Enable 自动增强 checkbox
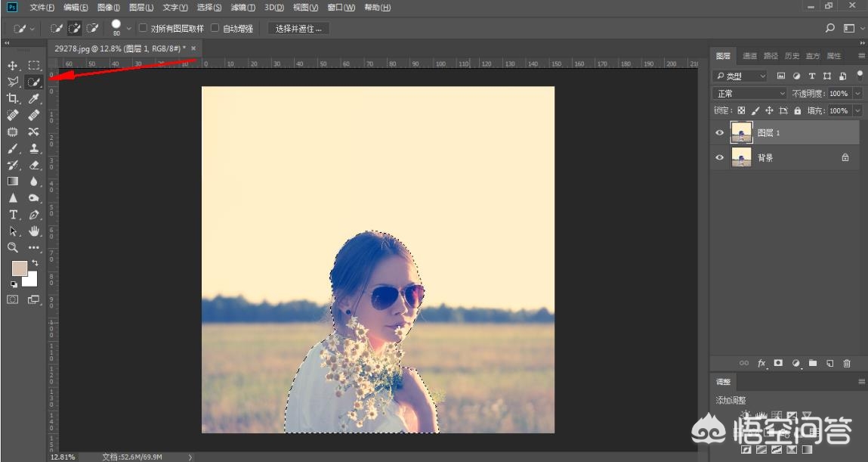 (215, 29)
